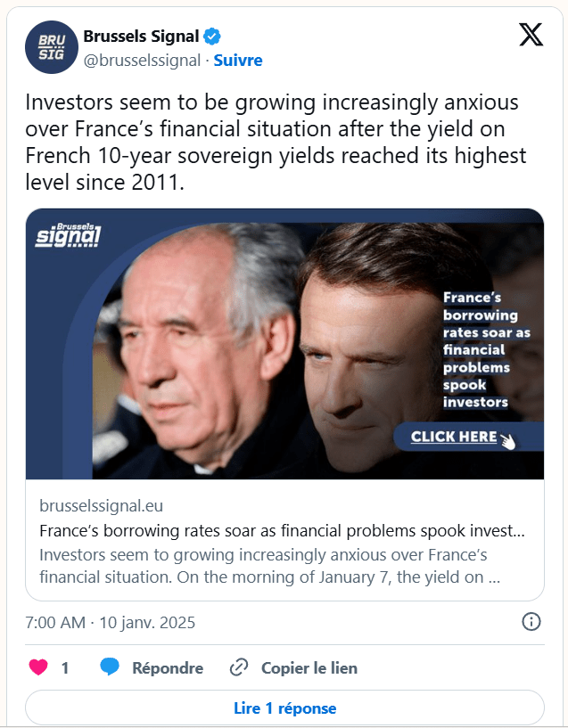The image size is (568, 728).
Task: Click the Répondre label
Action: click(x=168, y=667)
